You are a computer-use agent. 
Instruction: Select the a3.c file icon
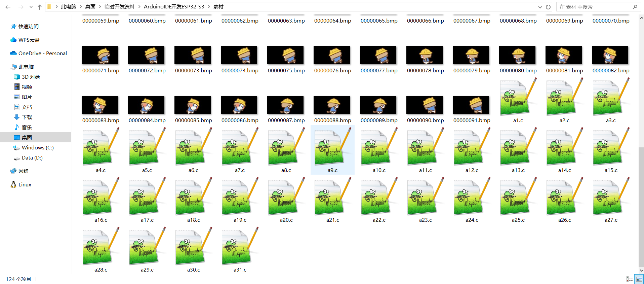[611, 97]
